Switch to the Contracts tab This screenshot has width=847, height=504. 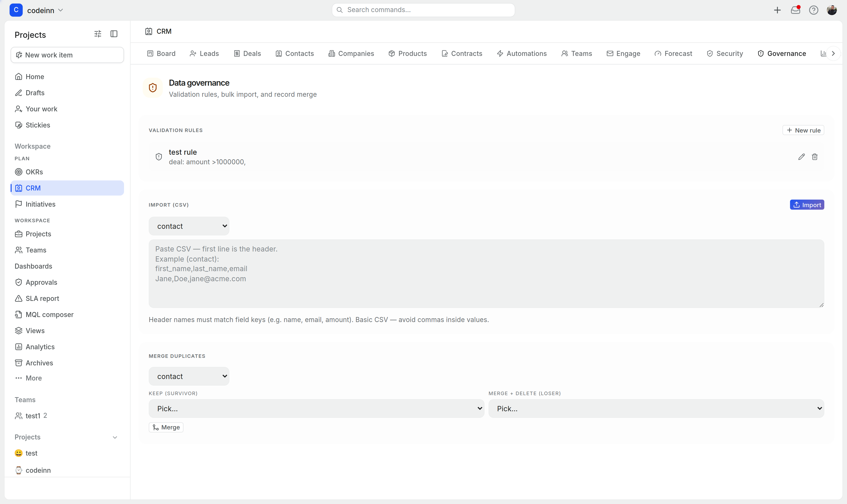coord(462,54)
